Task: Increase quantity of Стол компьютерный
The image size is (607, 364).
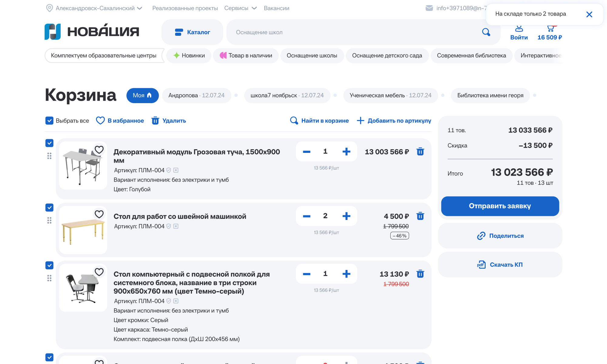Action: coord(346,274)
